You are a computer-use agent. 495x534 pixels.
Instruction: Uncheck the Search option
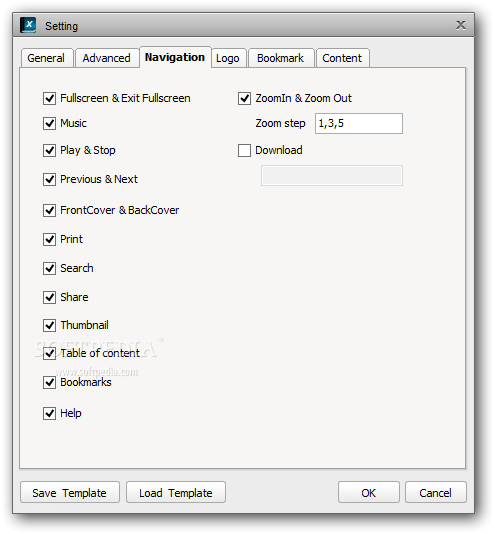tap(49, 268)
